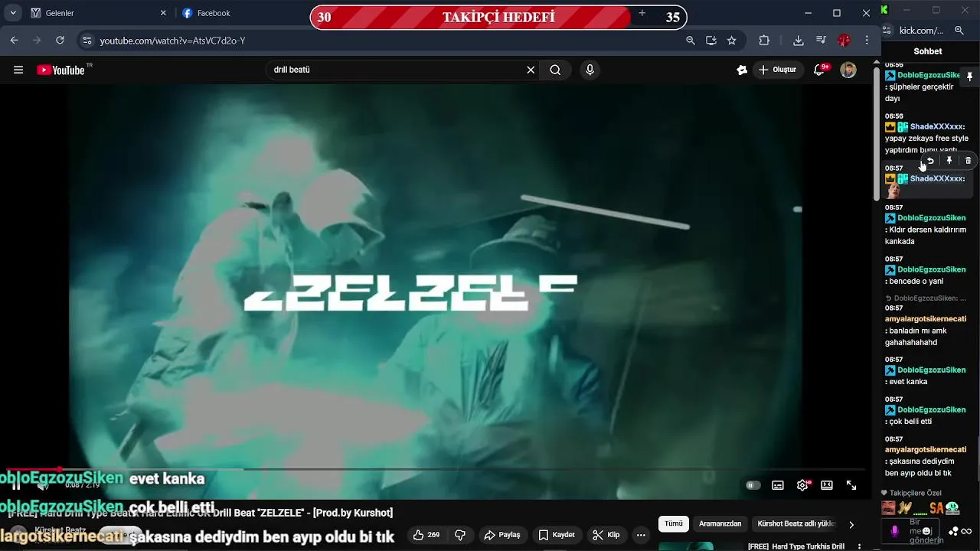Start voice search with microphone icon
Viewport: 980px width, 551px height.
click(590, 70)
